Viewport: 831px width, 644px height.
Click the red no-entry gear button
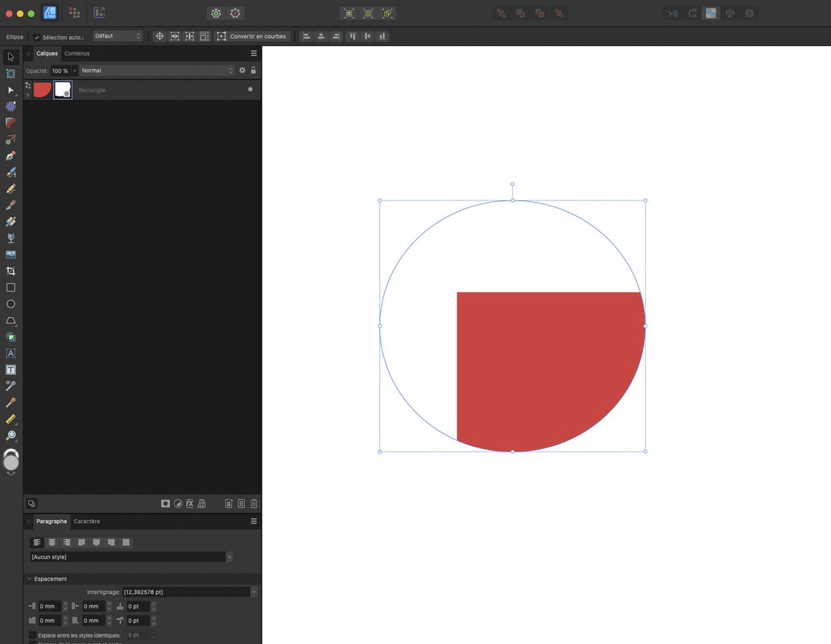pyautogui.click(x=235, y=13)
